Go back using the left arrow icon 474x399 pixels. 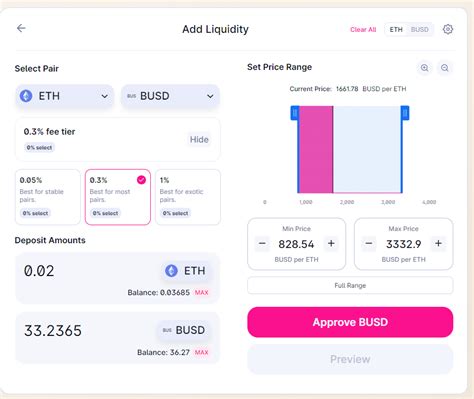point(21,28)
